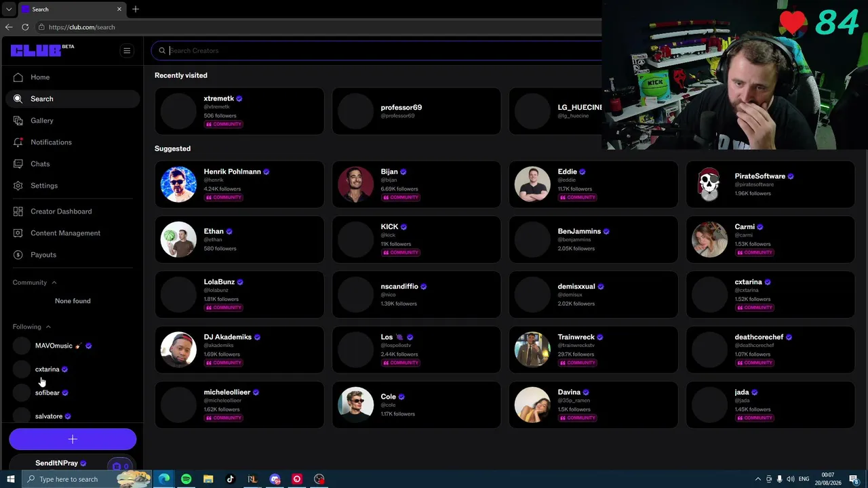The width and height of the screenshot is (868, 488).
Task: Click the Los creator name
Action: point(387,337)
